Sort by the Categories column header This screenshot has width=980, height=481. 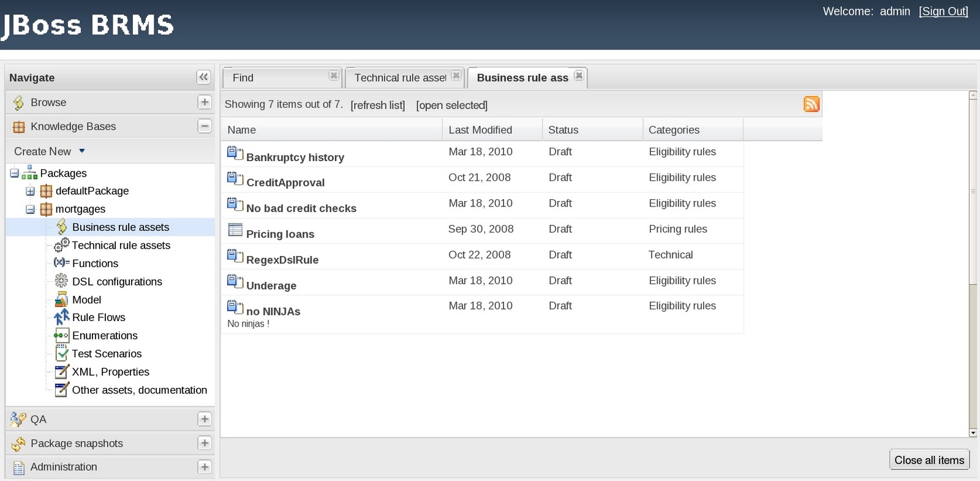tap(693, 130)
